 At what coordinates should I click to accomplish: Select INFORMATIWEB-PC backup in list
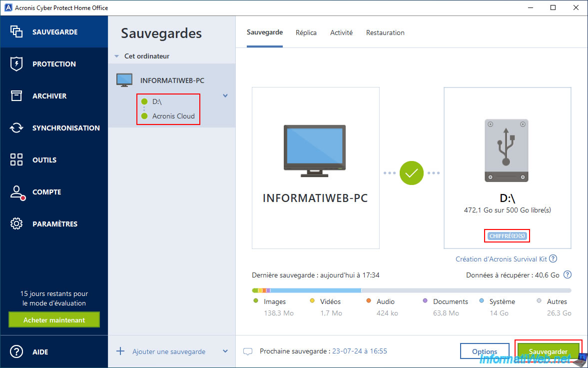point(172,80)
